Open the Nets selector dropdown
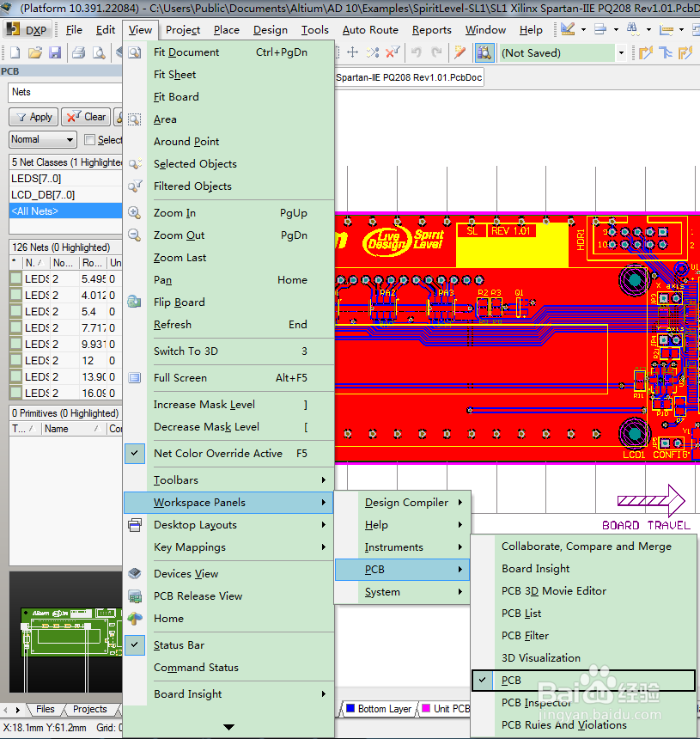Screen dimensions: 700x739 tap(65, 92)
